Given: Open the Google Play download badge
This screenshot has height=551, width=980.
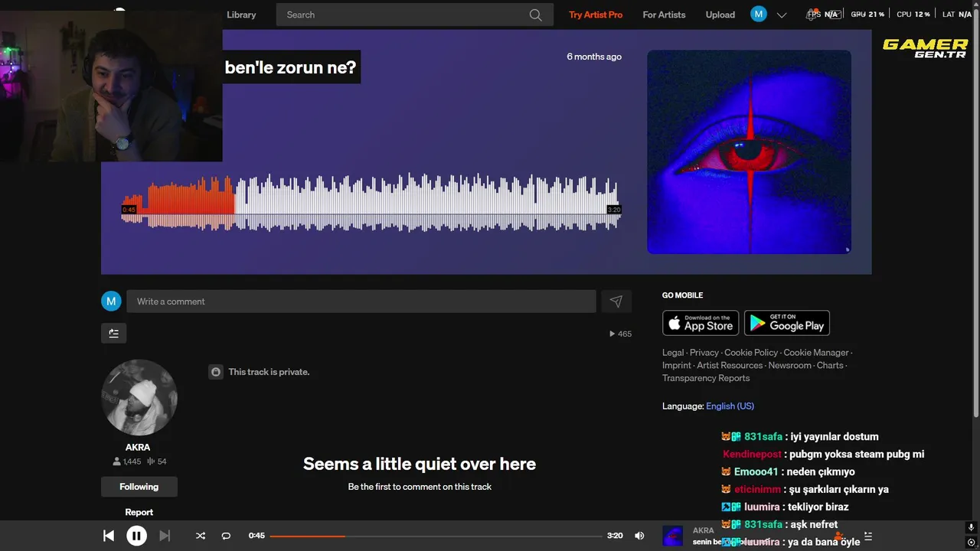Looking at the screenshot, I should click(787, 323).
